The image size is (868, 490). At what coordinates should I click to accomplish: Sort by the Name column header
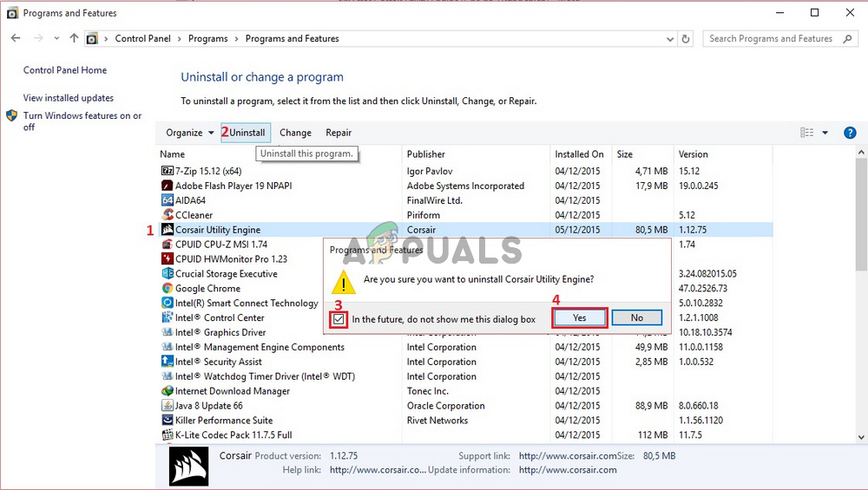[x=172, y=154]
